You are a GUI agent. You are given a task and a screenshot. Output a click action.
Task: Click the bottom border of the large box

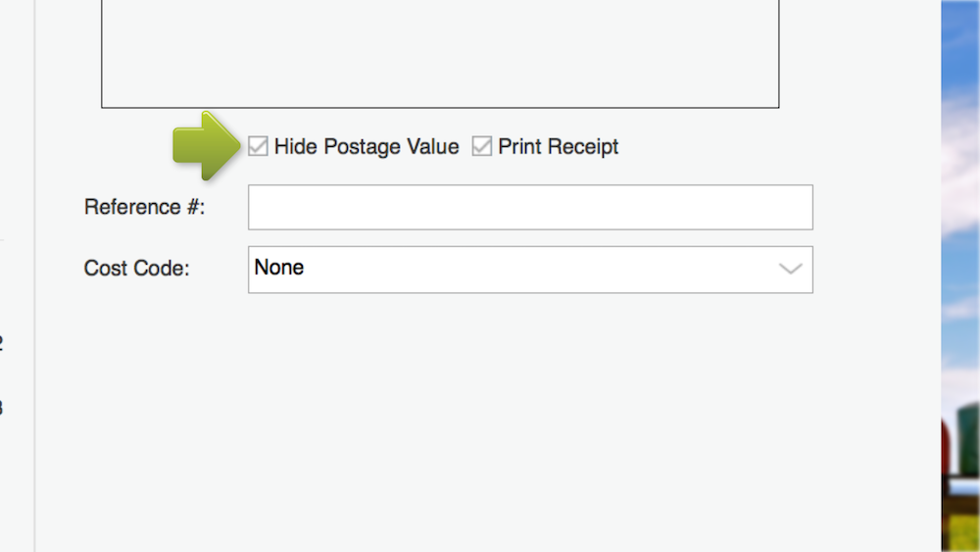[440, 107]
